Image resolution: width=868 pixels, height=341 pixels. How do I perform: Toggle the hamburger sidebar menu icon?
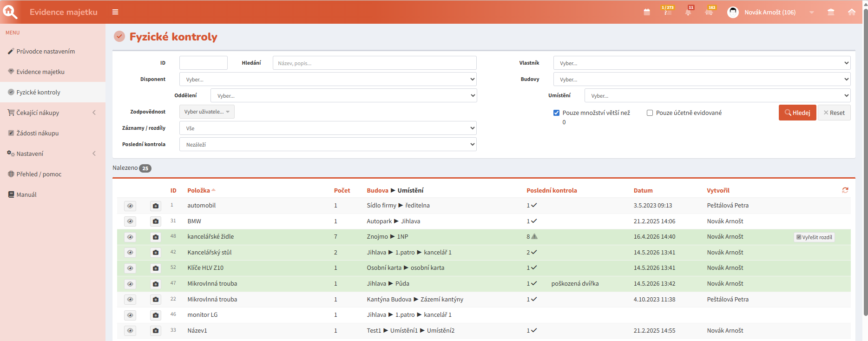[115, 12]
